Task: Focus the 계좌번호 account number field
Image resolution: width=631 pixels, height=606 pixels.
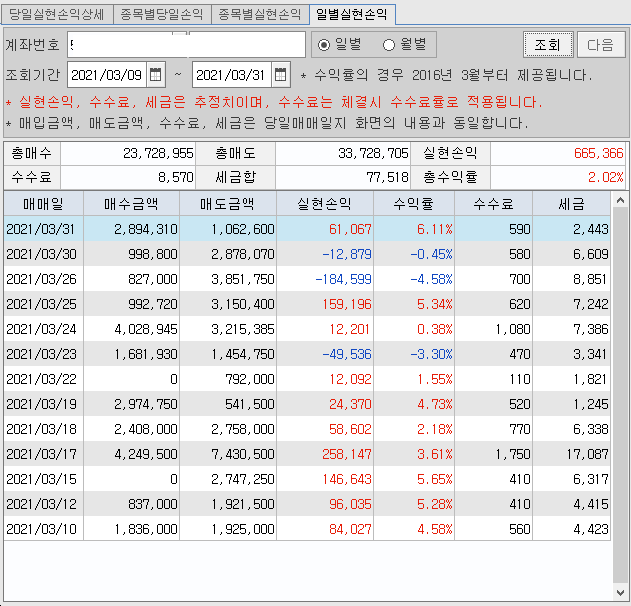Action: pyautogui.click(x=186, y=45)
